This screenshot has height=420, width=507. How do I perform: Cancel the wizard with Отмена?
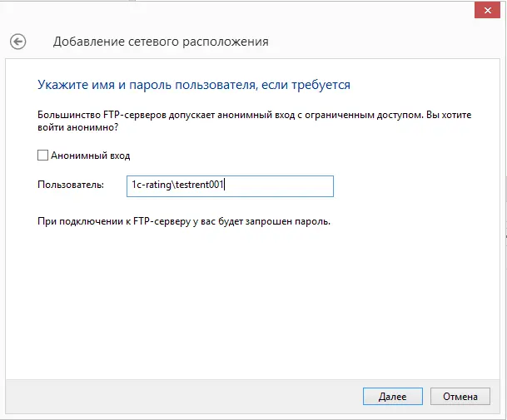tap(460, 396)
